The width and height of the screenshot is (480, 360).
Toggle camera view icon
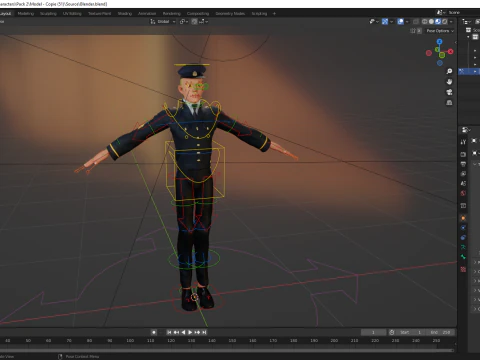[x=449, y=92]
